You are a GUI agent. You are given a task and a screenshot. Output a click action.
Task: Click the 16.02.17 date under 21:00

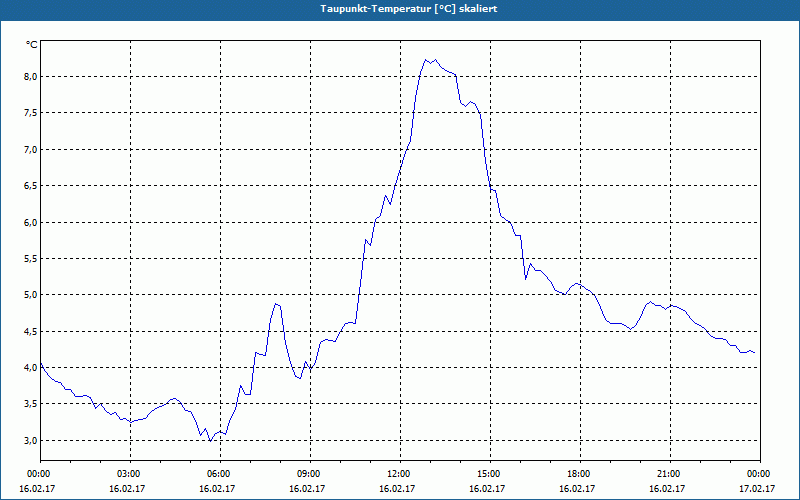[x=667, y=488]
